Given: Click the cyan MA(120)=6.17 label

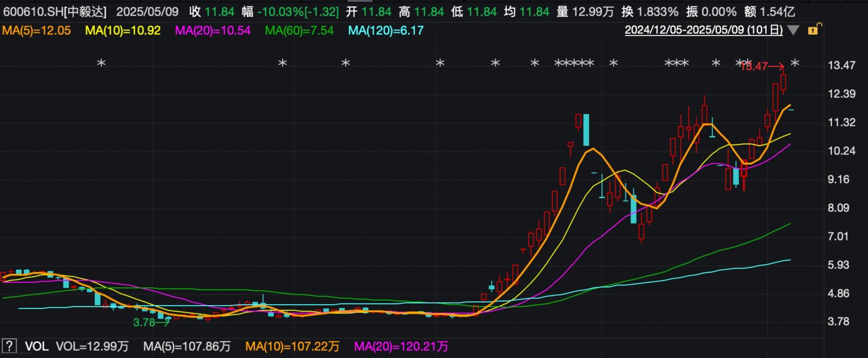Looking at the screenshot, I should (386, 30).
